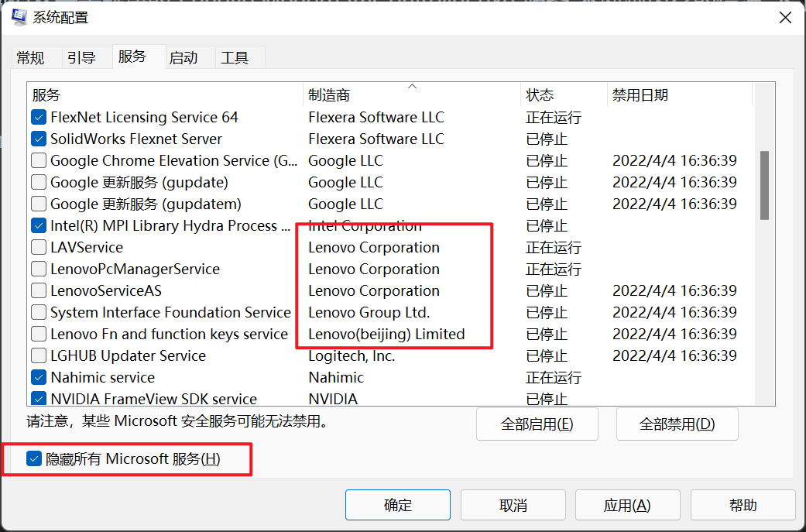Image resolution: width=806 pixels, height=532 pixels.
Task: Click 正在运行 status of Nahimic service
Action: (553, 377)
